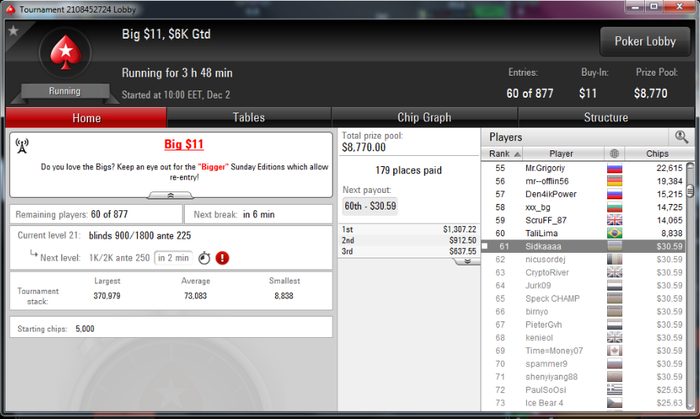
Task: Sort players by Rank column header
Action: 502,153
